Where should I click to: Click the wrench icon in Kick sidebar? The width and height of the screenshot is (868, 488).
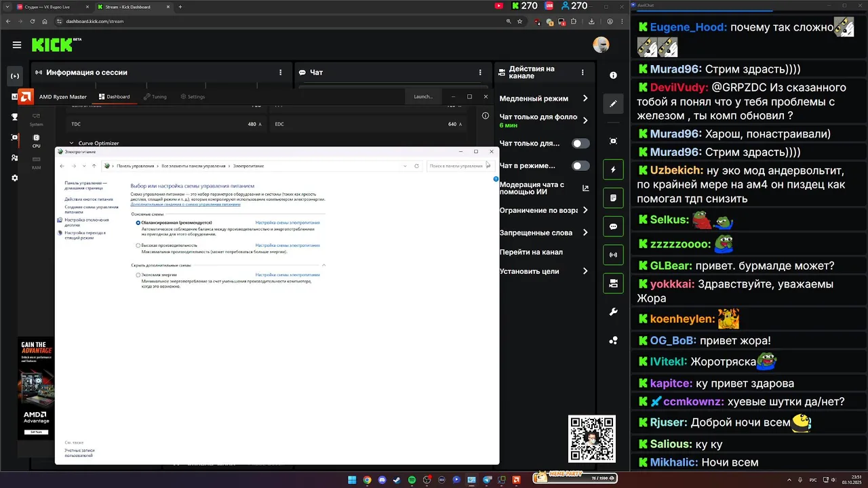[x=613, y=312]
